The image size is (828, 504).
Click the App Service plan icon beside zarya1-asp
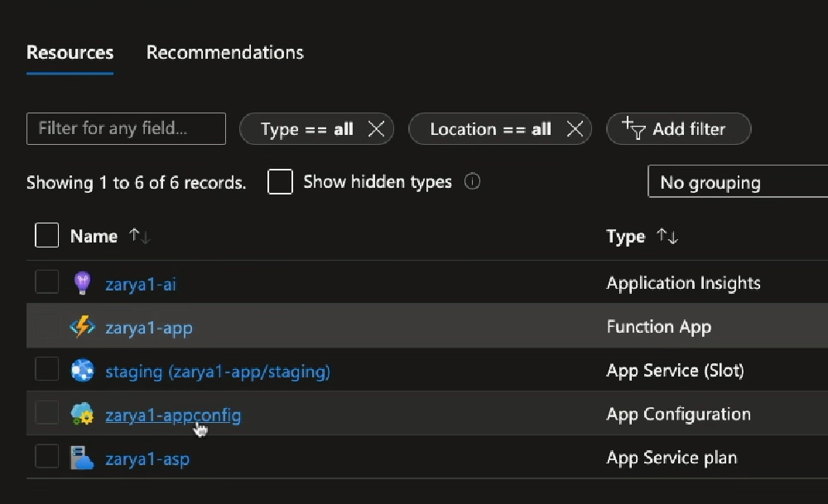click(x=82, y=458)
